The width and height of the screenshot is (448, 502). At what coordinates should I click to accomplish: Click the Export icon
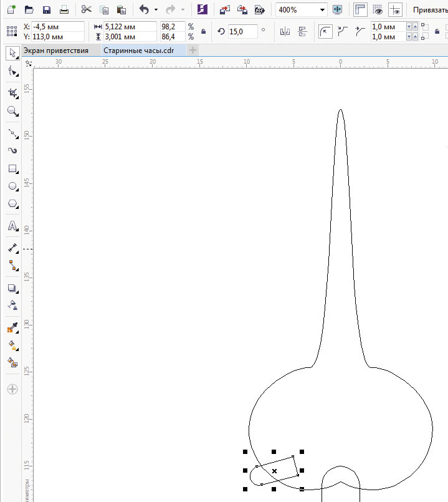coord(242,10)
